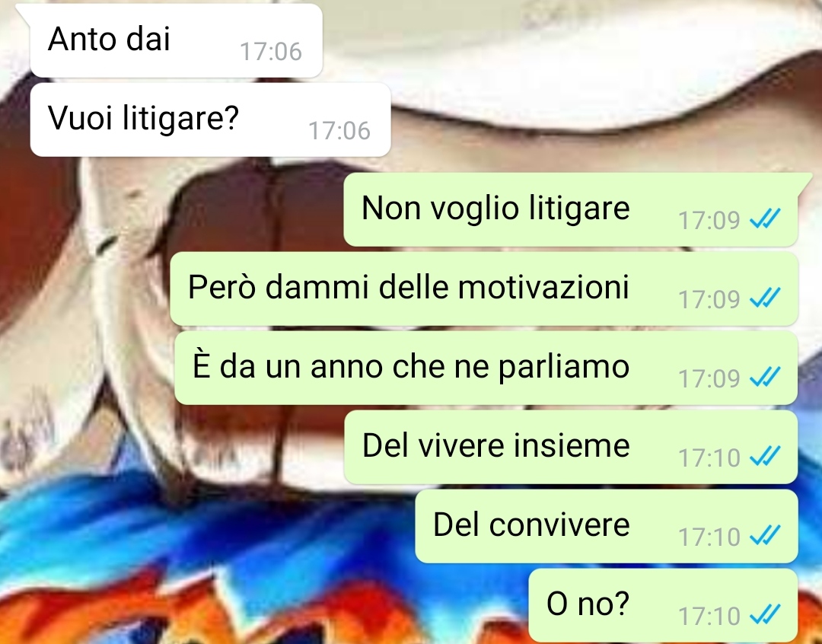Tap the 'Anto dai' message bubble
The height and width of the screenshot is (644, 822).
(176, 41)
